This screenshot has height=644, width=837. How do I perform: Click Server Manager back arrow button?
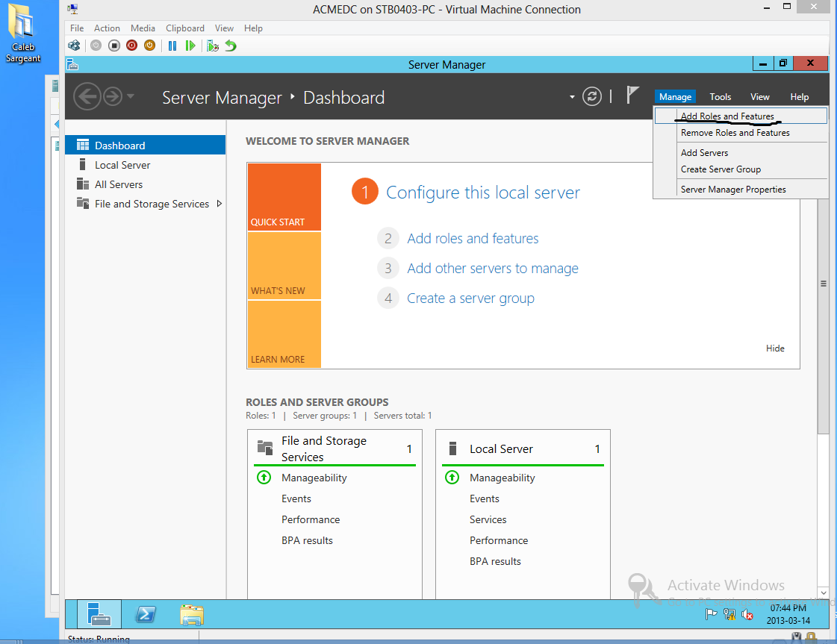click(87, 96)
